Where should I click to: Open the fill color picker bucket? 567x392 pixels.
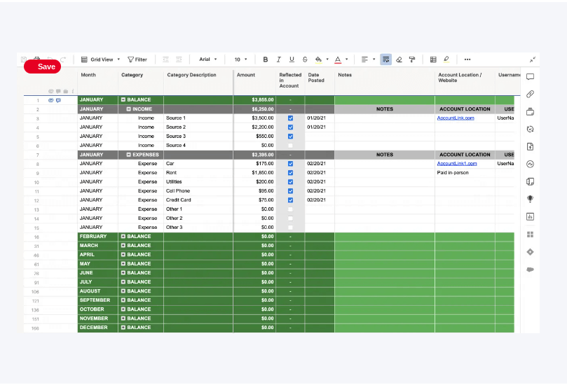pos(318,59)
